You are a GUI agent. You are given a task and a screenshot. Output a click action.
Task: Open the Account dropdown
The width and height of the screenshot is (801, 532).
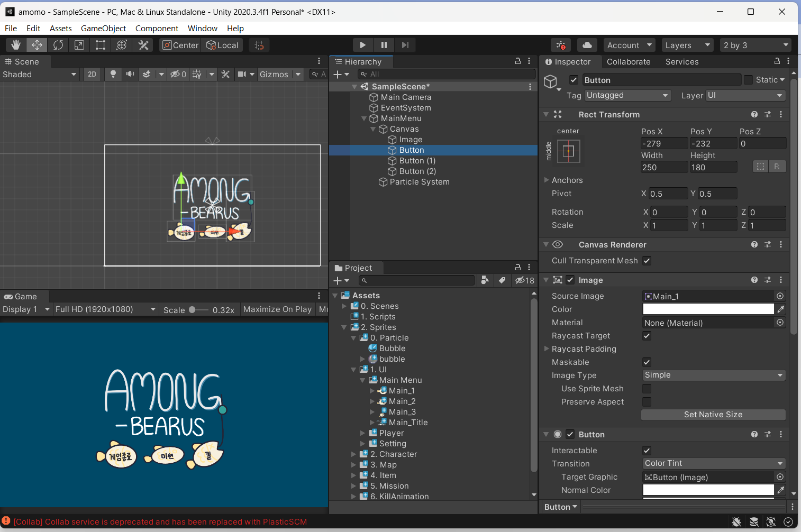(629, 45)
